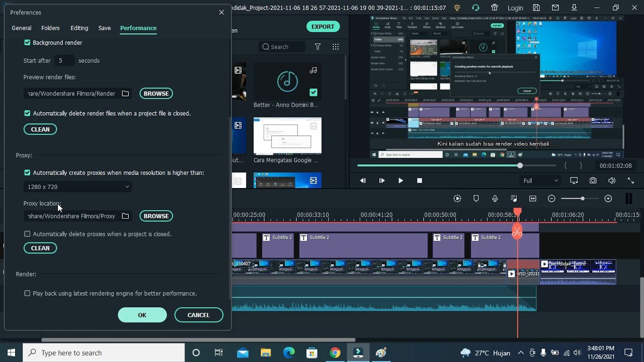This screenshot has width=644, height=362.
Task: Click the timeline zoom slider handle
Action: pyautogui.click(x=583, y=199)
